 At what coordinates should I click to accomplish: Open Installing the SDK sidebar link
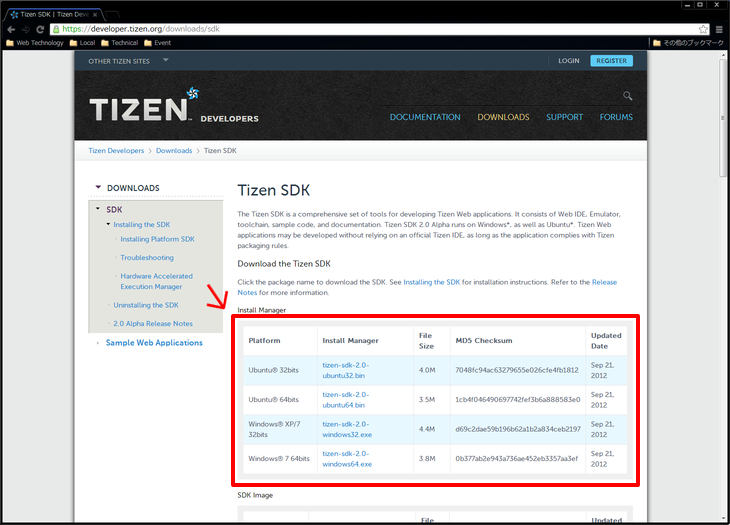coord(142,224)
